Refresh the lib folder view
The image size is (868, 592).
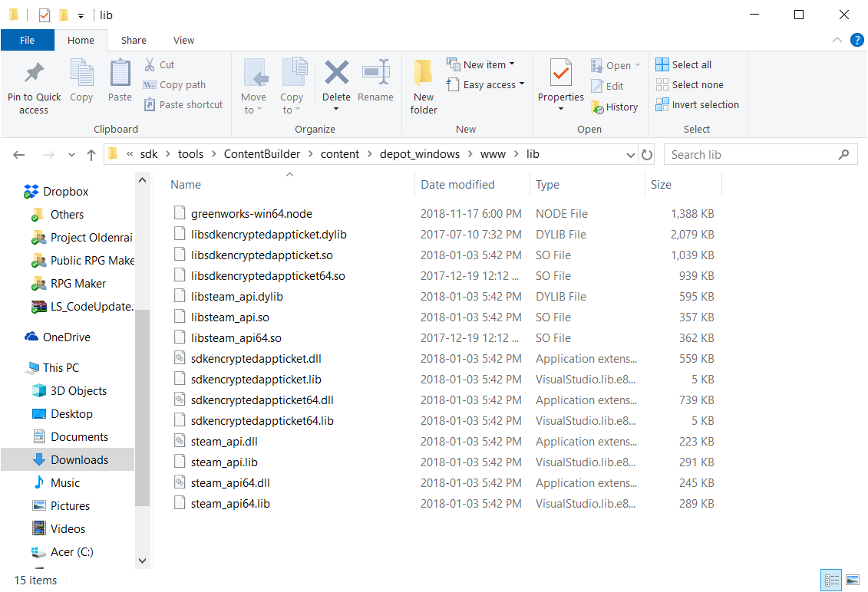pyautogui.click(x=646, y=154)
